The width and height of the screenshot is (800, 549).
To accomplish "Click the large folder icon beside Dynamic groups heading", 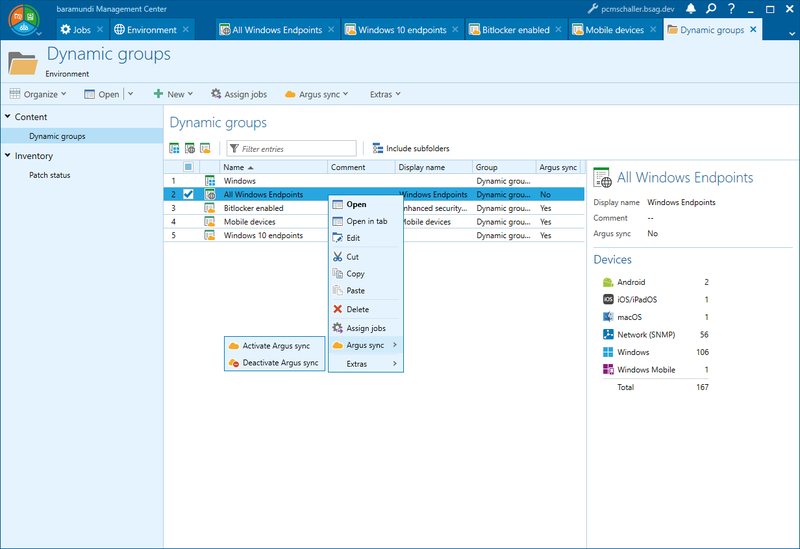I will [23, 64].
